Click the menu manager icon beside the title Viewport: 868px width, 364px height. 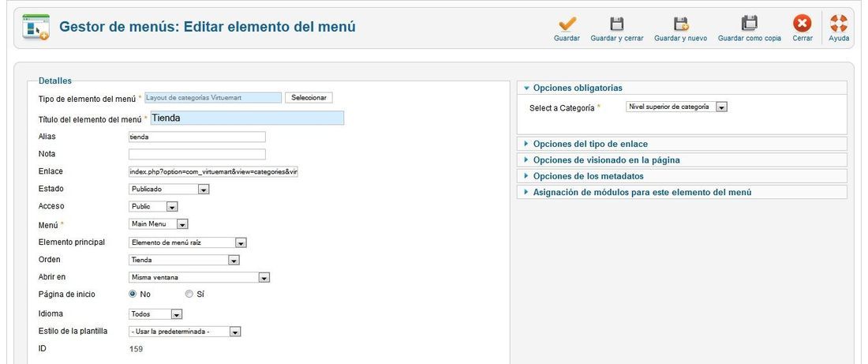(36, 27)
